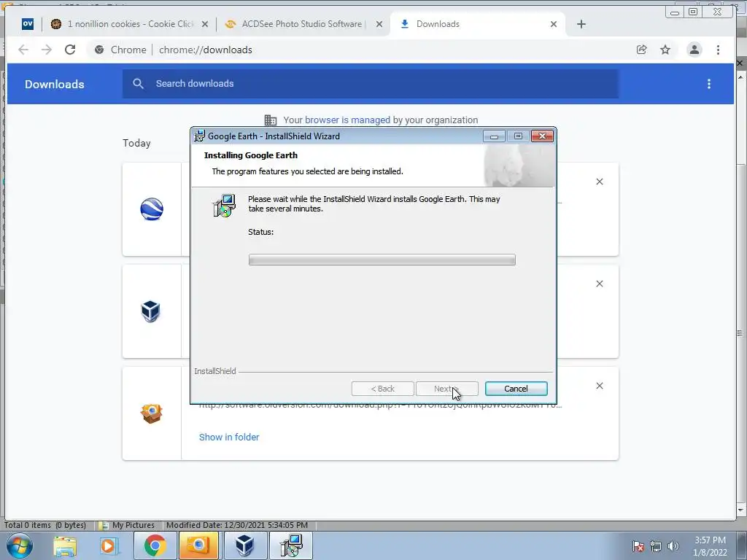Screen dimensions: 747x560
Task: Open the Chrome profile avatar
Action: tap(694, 50)
